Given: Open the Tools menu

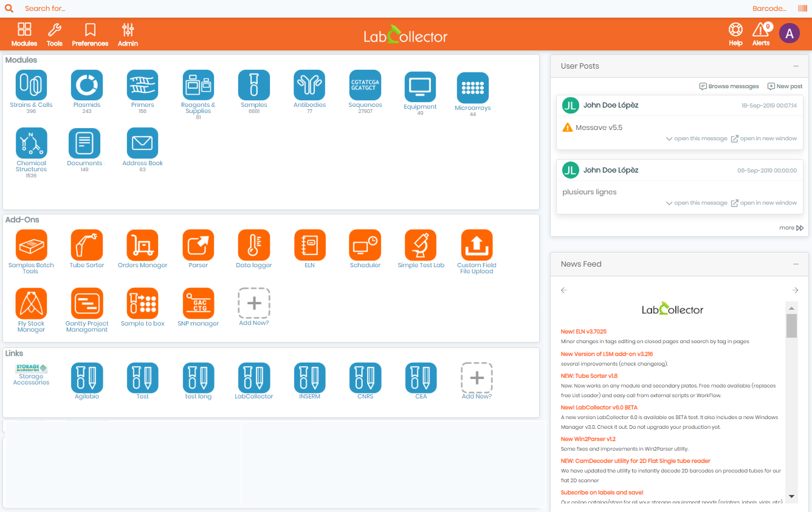Looking at the screenshot, I should pyautogui.click(x=55, y=35).
